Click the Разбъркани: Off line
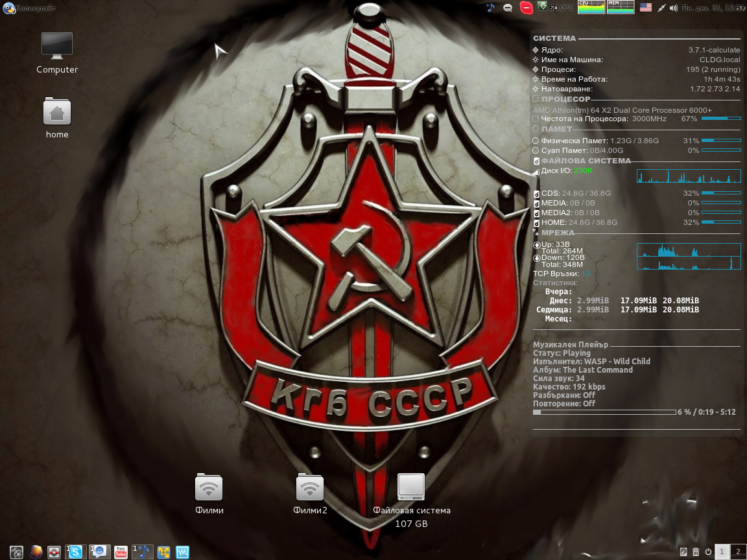747x560 pixels. pos(564,395)
